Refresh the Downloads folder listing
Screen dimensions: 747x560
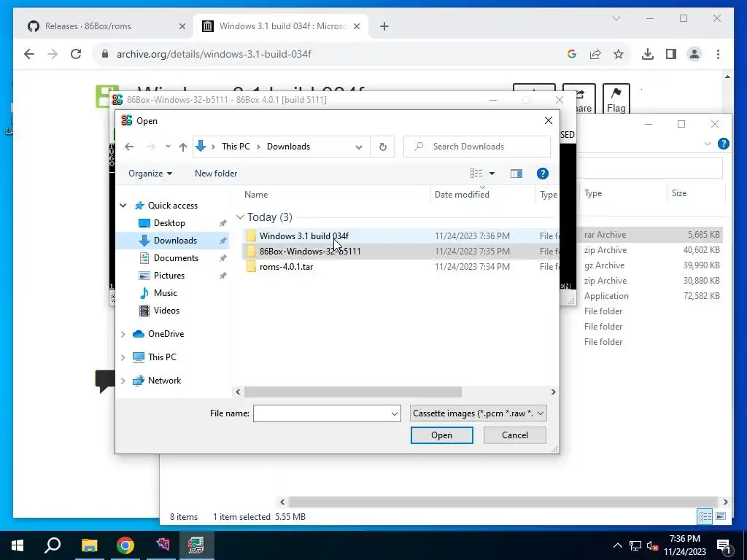coord(382,147)
